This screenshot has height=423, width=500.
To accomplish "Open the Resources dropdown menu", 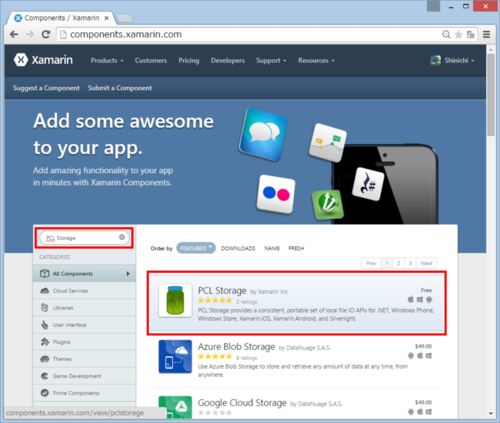I will click(x=316, y=60).
